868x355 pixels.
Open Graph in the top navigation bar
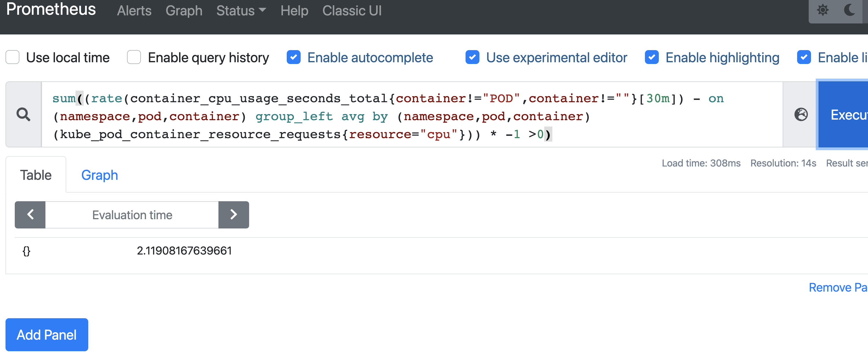184,11
